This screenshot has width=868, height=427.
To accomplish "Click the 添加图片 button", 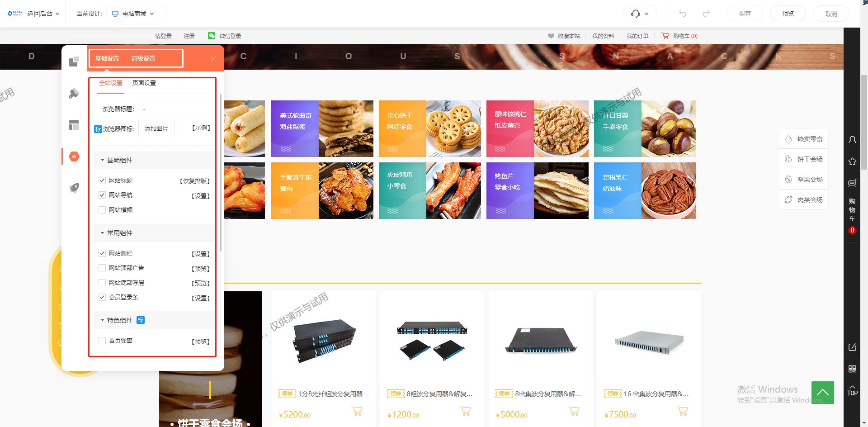I will (x=156, y=128).
